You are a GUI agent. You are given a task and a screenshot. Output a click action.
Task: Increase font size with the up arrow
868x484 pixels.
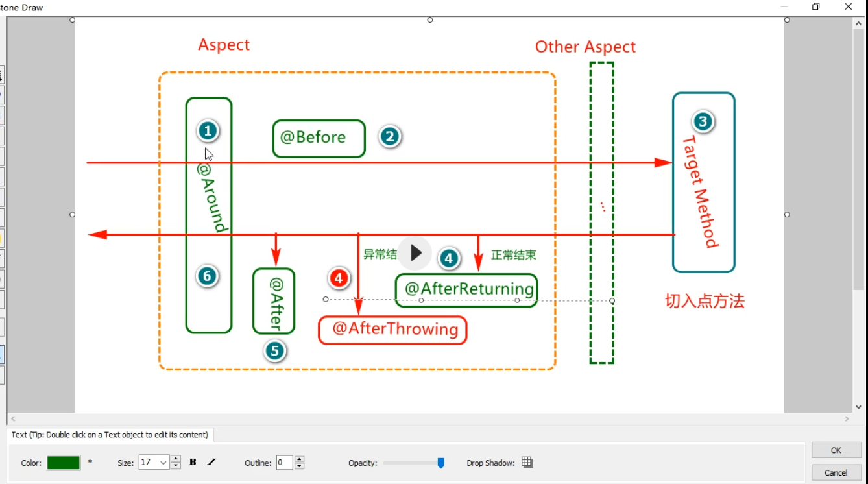tap(176, 459)
